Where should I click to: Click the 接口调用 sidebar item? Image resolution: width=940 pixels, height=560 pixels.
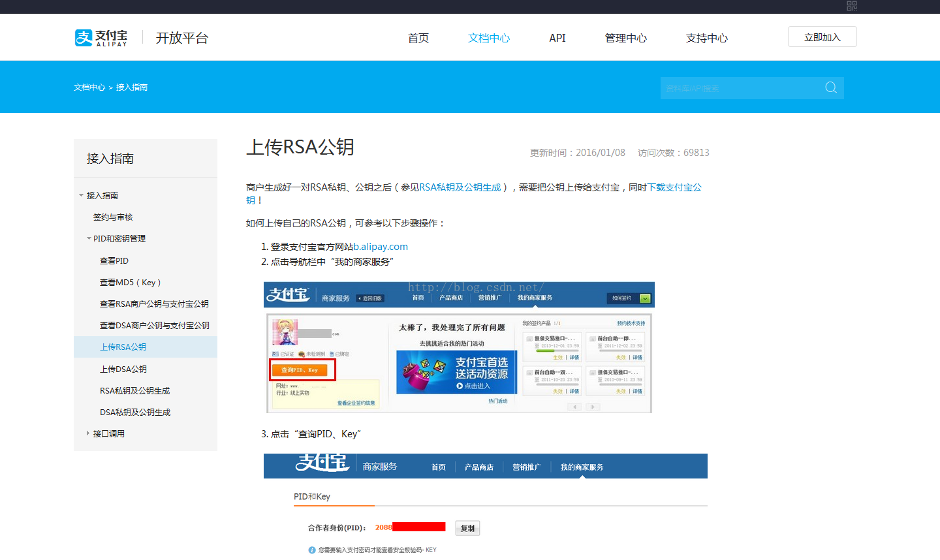(x=109, y=433)
